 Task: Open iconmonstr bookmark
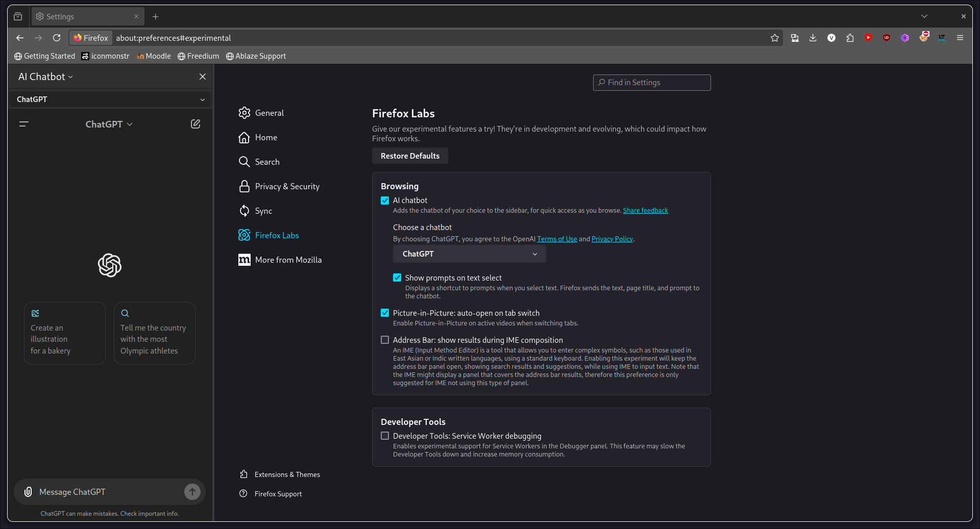point(106,56)
